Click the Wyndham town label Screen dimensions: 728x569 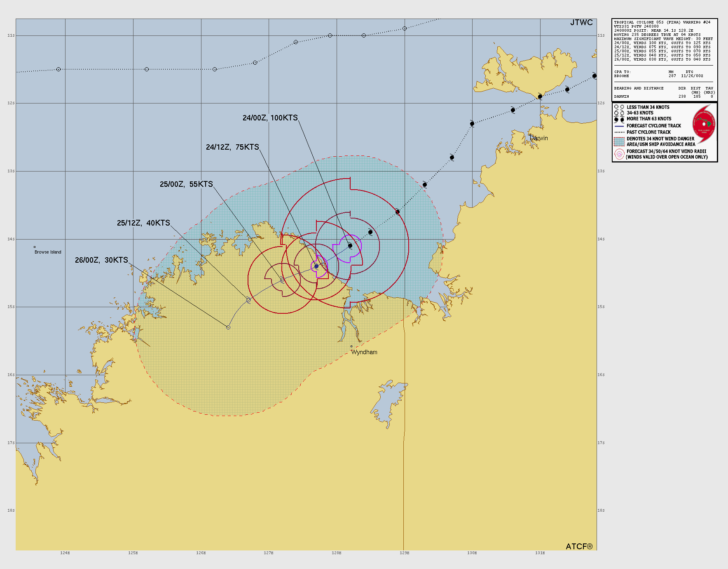(x=364, y=352)
